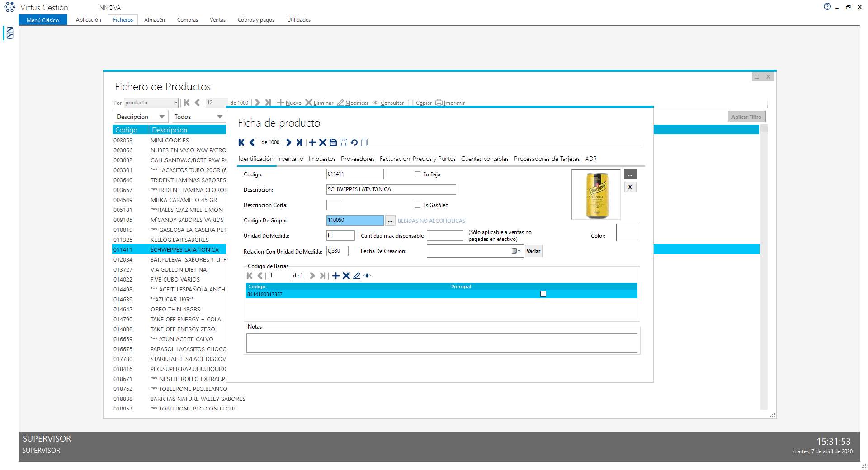Save the product record with the dark floppy-disk icon
This screenshot has height=470, width=868.
pyautogui.click(x=333, y=142)
